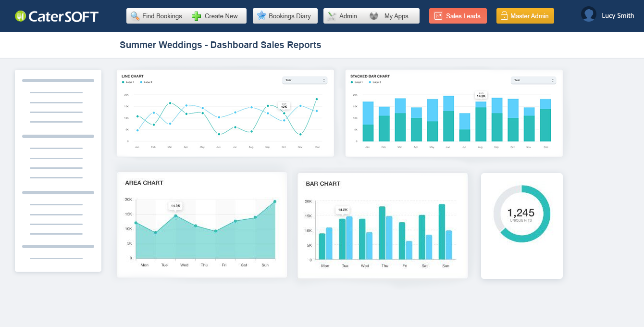This screenshot has width=644, height=327.
Task: Click the stepper arrows beside the Line Chart's Year selector
Action: [x=323, y=80]
